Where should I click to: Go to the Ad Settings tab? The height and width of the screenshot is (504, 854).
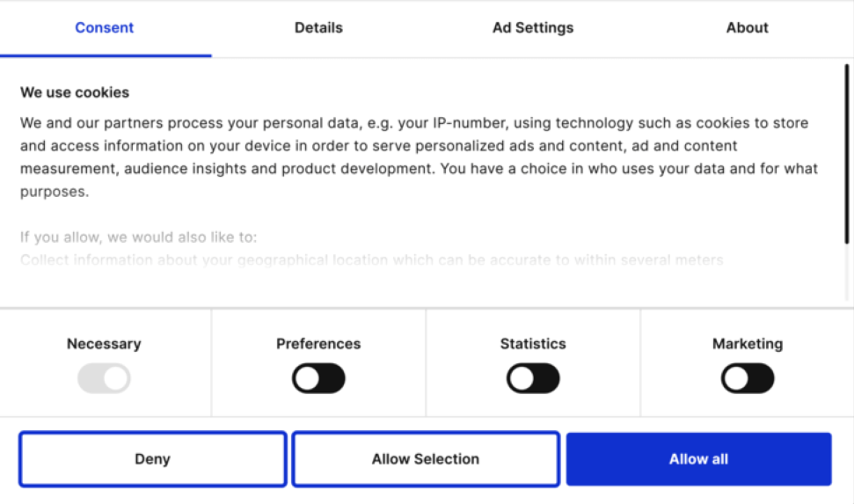pyautogui.click(x=532, y=28)
